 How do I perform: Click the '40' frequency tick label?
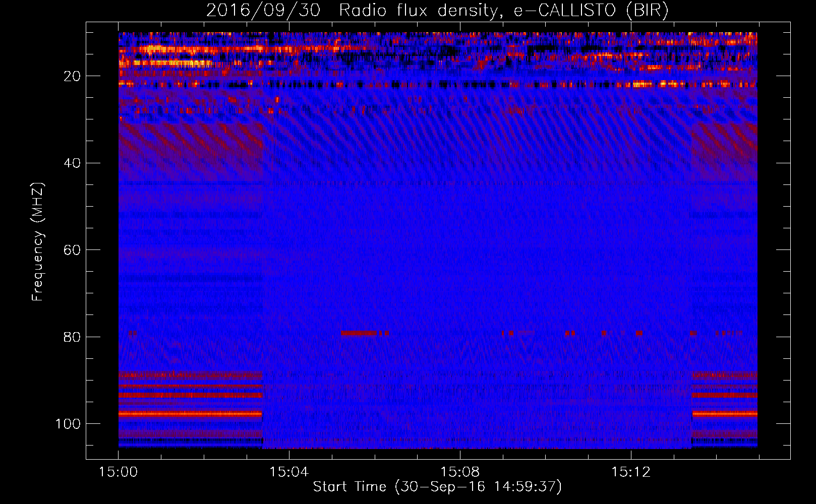(73, 163)
